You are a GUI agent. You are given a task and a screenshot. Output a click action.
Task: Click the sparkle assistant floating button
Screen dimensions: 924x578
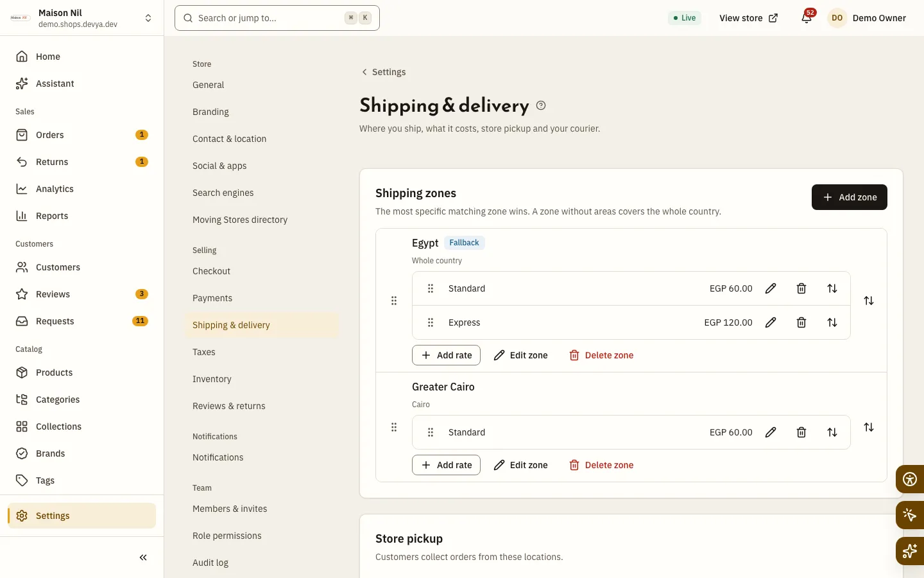910,551
